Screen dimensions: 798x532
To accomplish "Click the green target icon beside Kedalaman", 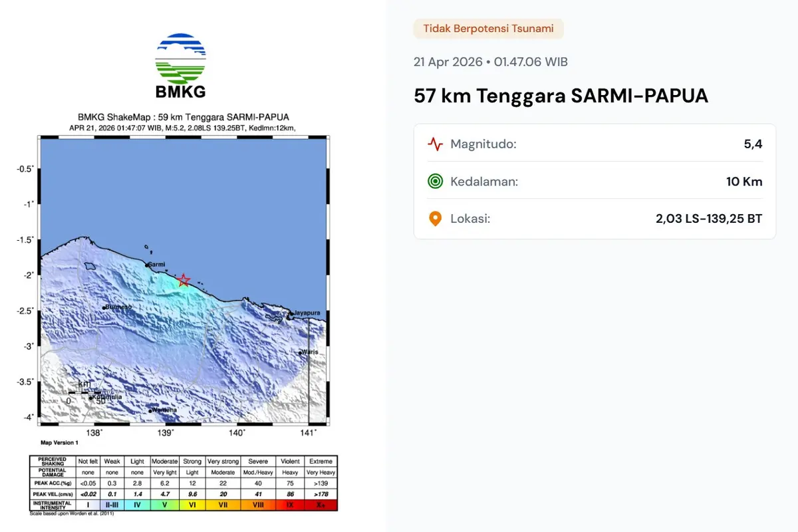I will (x=435, y=181).
